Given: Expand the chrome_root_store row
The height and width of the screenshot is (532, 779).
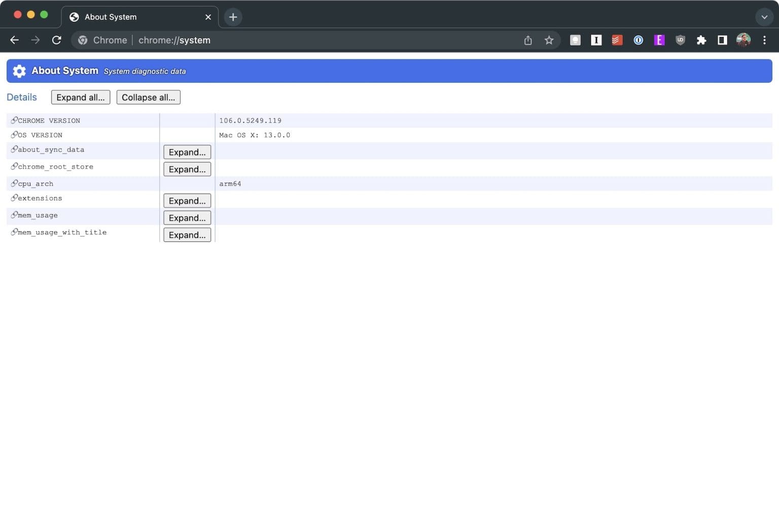Looking at the screenshot, I should [187, 169].
